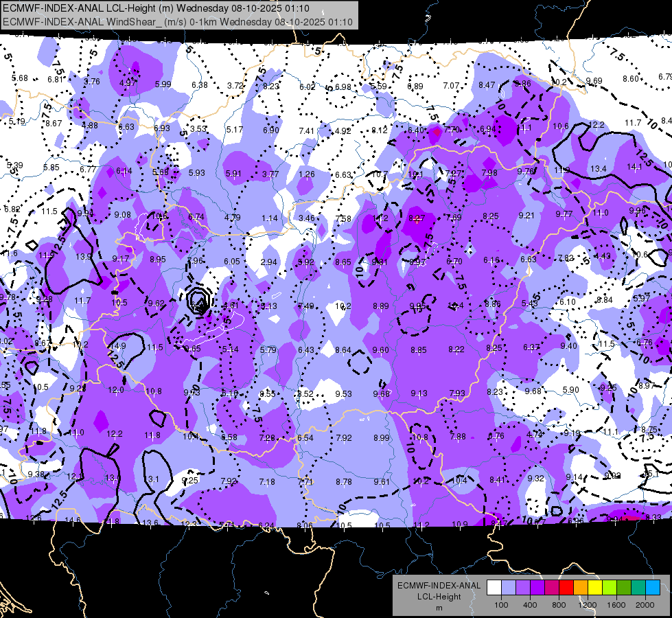Click the wind shear value '13.9'

point(84,256)
